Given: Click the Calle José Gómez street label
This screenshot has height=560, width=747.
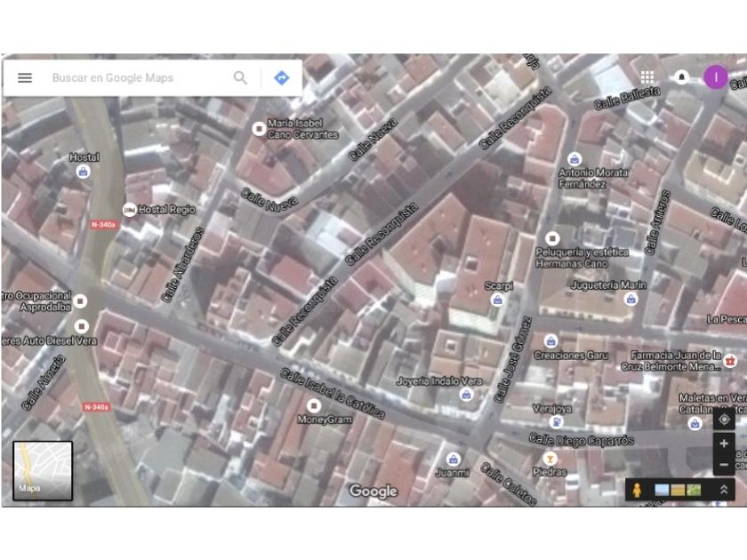Looking at the screenshot, I should pos(512,359).
